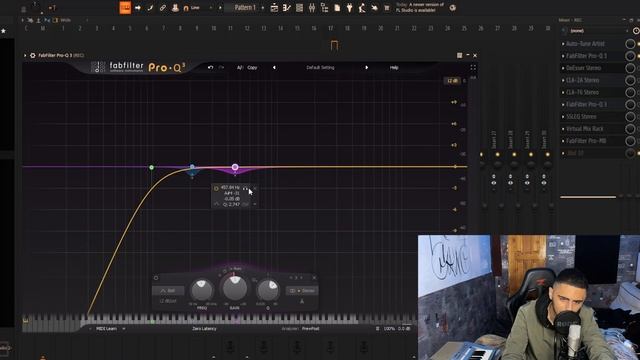The image size is (640, 360).
Task: Click the A/B compare button
Action: 240,67
